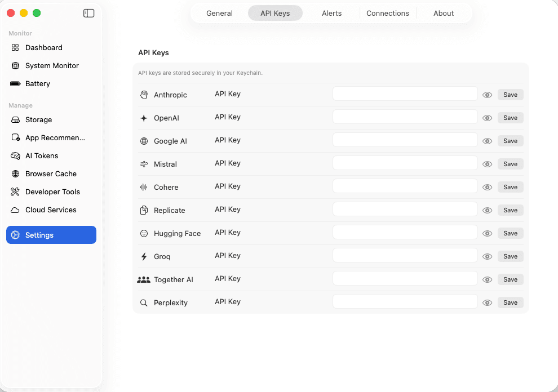The image size is (558, 392).
Task: Open AI Tokens page
Action: [x=42, y=156]
